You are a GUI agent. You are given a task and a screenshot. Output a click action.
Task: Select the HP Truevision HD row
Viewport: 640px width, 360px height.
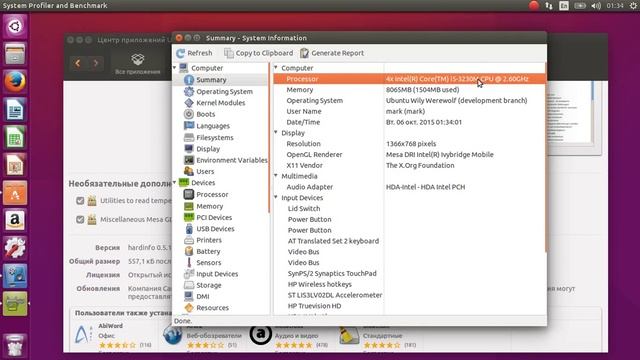[x=409, y=306]
